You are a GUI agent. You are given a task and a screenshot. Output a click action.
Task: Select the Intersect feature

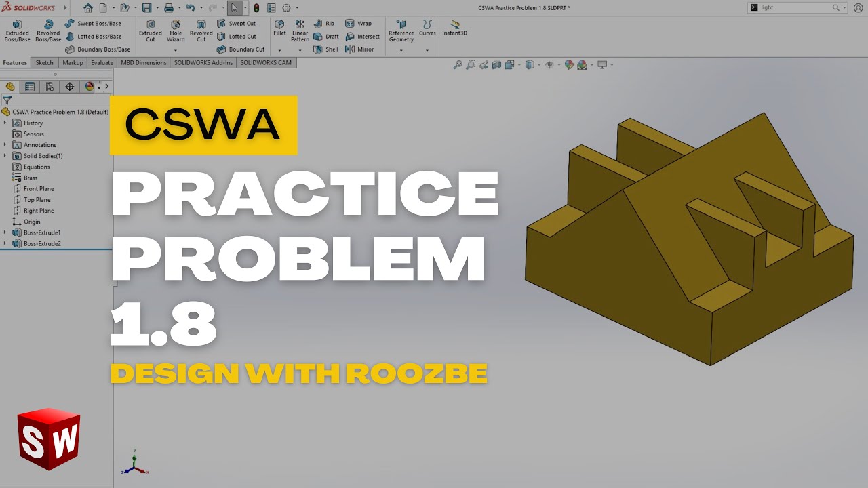click(x=362, y=37)
